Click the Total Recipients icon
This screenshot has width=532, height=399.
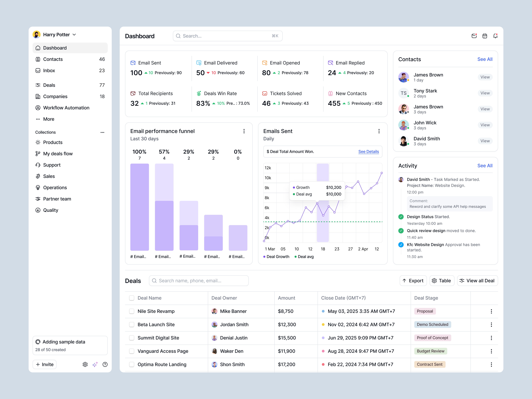133,93
